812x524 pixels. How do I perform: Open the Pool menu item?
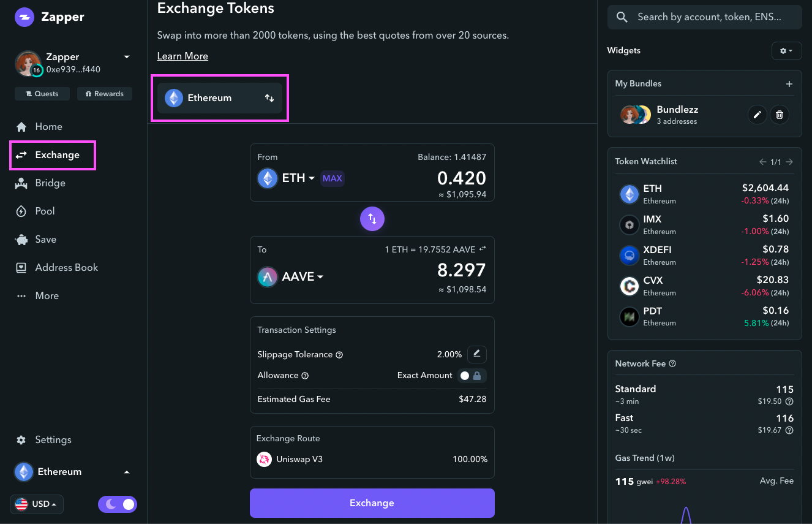(x=45, y=211)
